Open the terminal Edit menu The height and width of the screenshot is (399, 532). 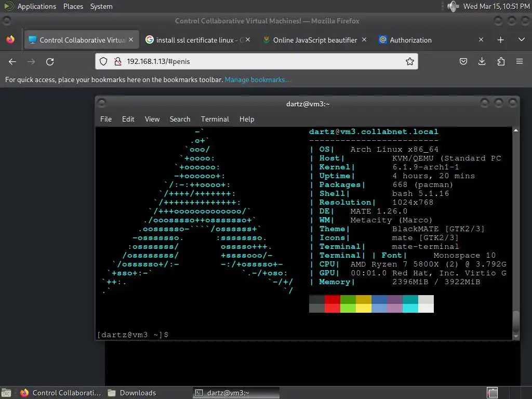(x=128, y=119)
